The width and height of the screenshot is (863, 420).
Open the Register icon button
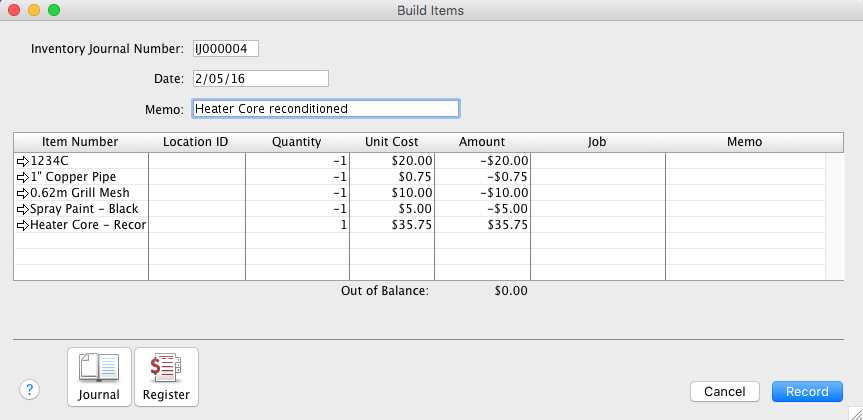166,376
